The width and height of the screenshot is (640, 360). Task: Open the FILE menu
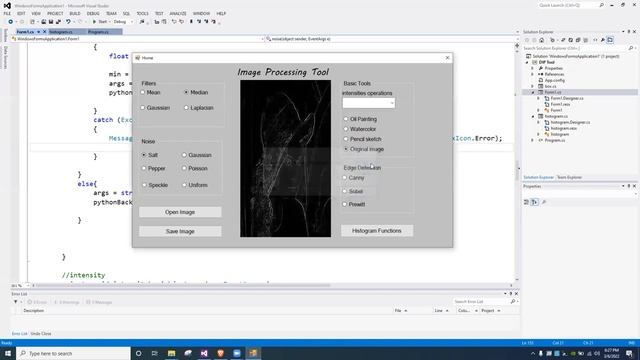pos(7,13)
